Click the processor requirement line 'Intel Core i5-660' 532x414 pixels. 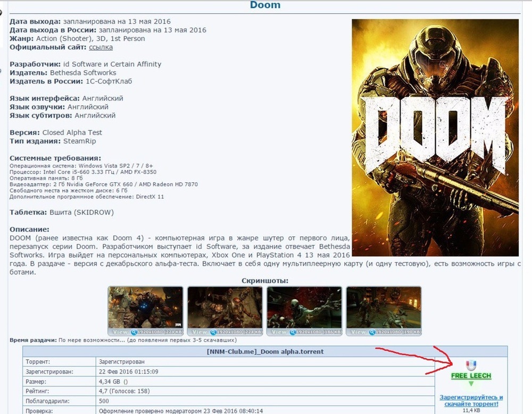[x=83, y=172]
